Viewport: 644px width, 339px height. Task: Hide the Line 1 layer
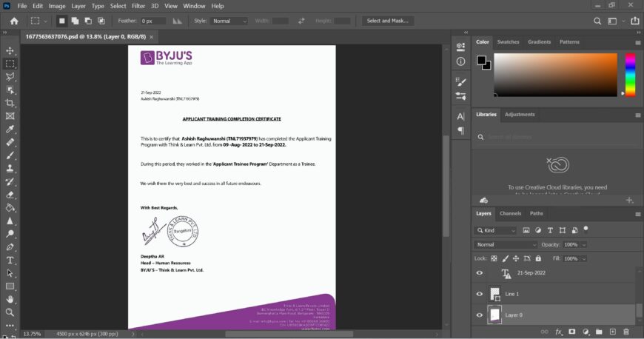(480, 294)
